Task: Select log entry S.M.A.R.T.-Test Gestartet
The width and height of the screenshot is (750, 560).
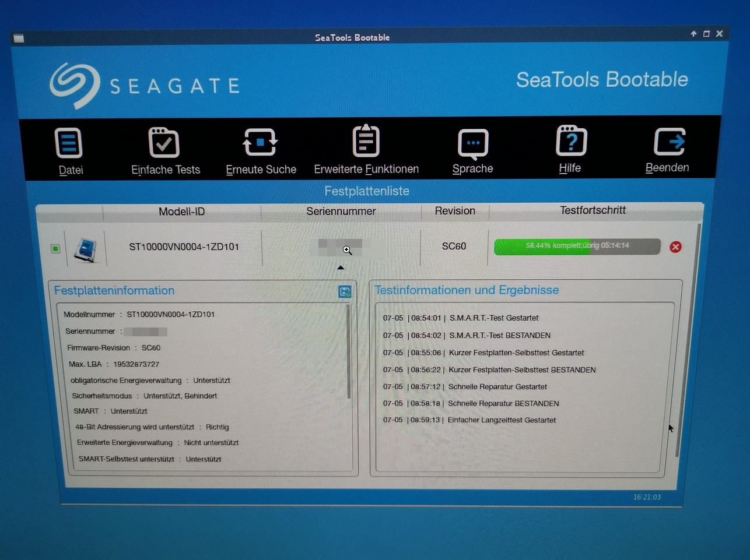Action: [x=460, y=318]
